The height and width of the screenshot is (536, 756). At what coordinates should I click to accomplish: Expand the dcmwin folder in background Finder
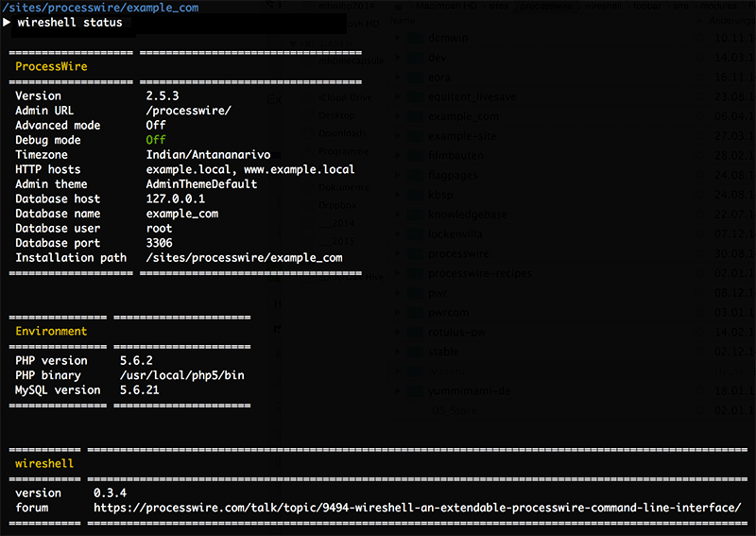coord(397,38)
